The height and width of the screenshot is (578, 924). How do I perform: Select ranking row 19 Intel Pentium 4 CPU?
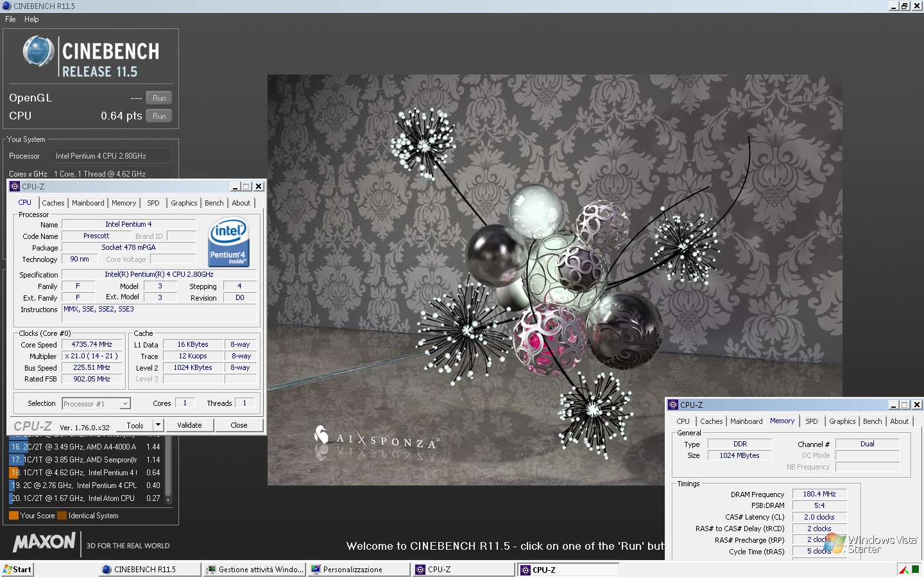pos(86,486)
